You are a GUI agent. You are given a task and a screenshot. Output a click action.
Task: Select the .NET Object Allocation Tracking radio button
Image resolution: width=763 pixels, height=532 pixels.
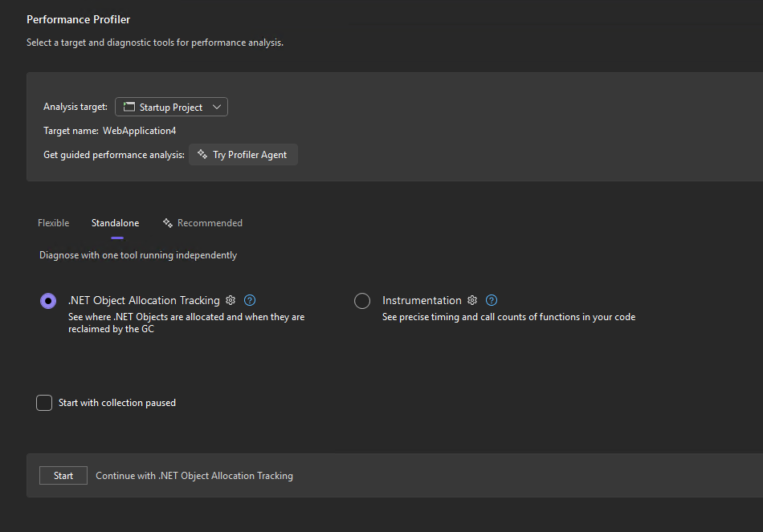(x=47, y=300)
